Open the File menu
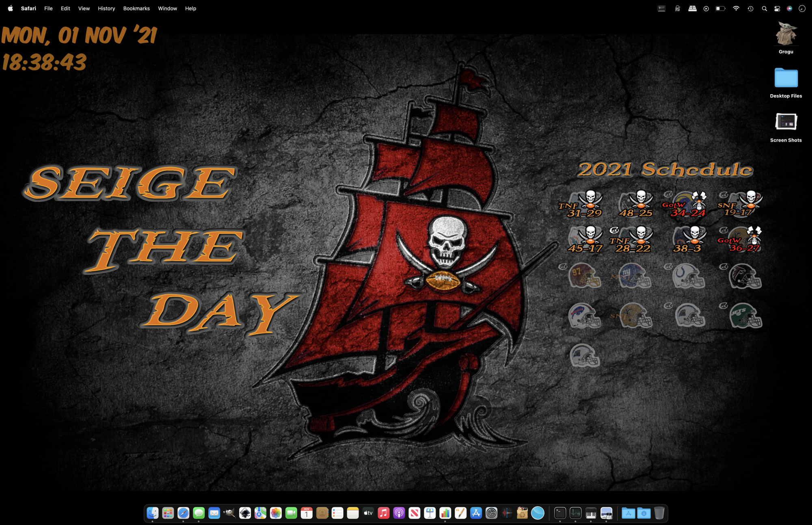The image size is (812, 525). coord(48,8)
